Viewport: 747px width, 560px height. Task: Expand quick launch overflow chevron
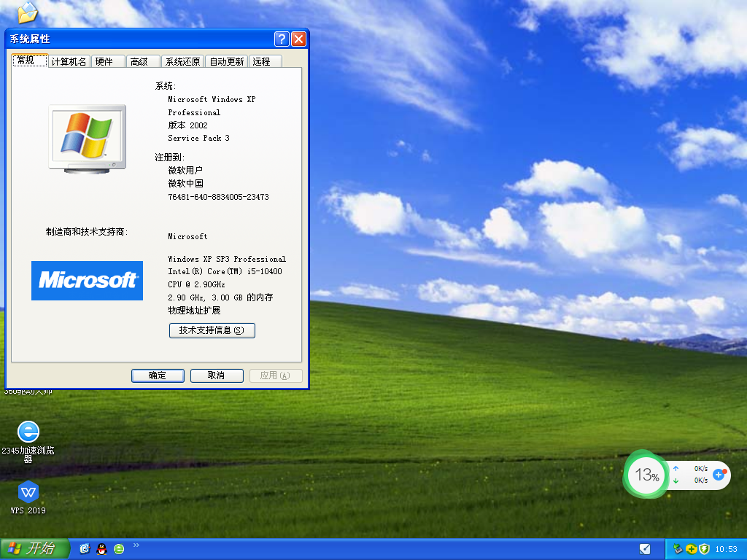click(136, 545)
